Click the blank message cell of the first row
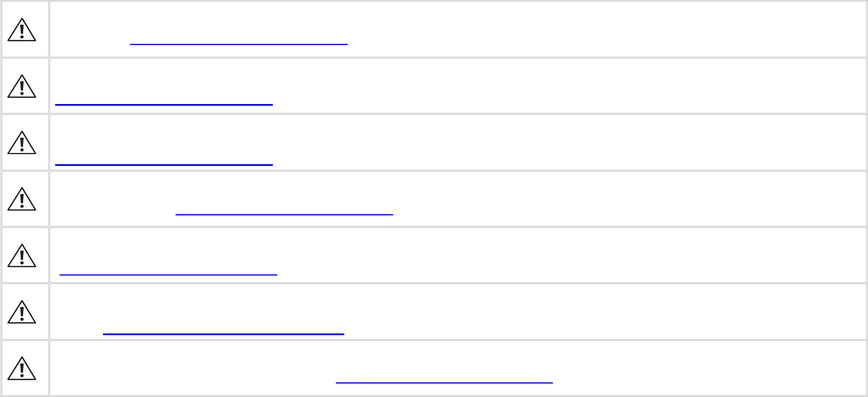The image size is (868, 397). pos(563,22)
